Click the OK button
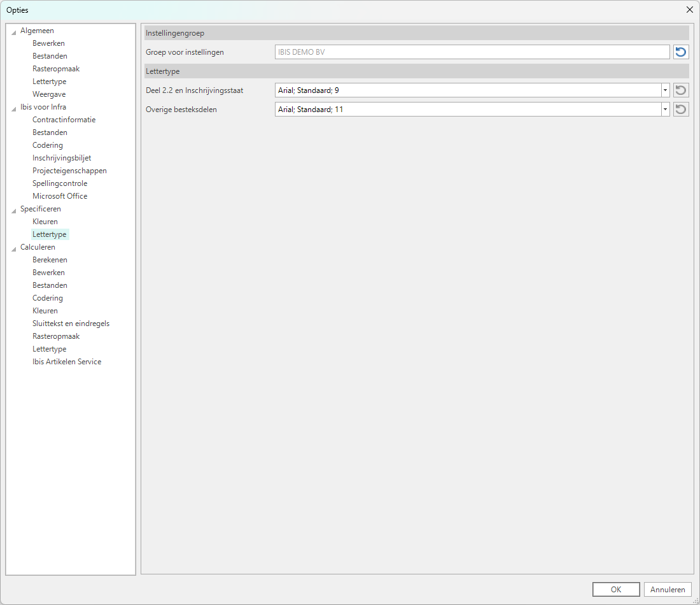 [615, 590]
